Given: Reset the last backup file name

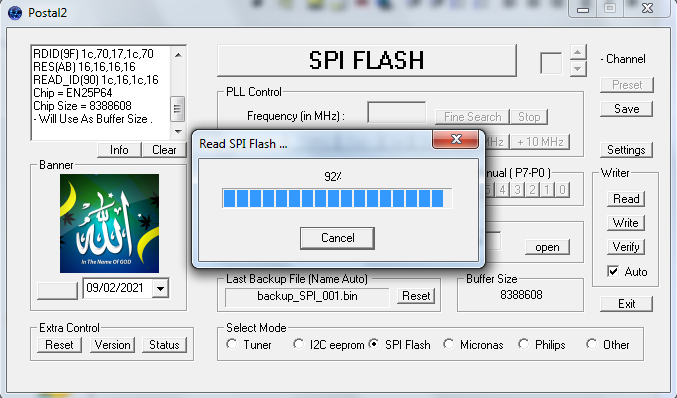Looking at the screenshot, I should click(416, 296).
